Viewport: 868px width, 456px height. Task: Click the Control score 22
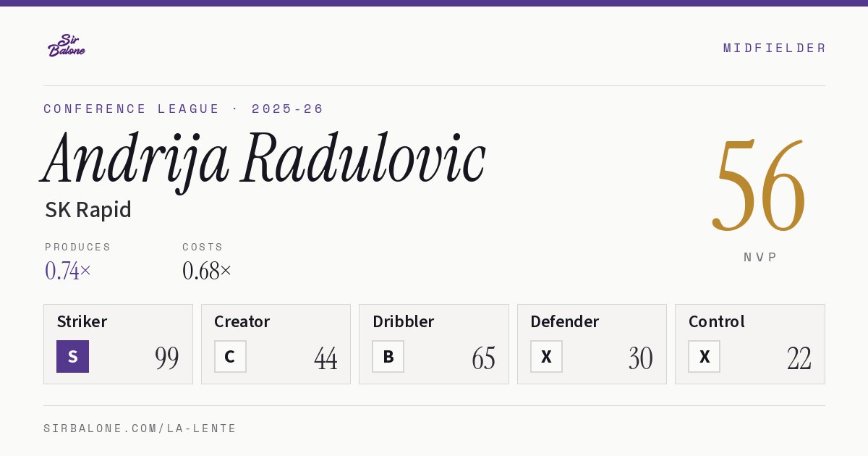[x=799, y=358]
